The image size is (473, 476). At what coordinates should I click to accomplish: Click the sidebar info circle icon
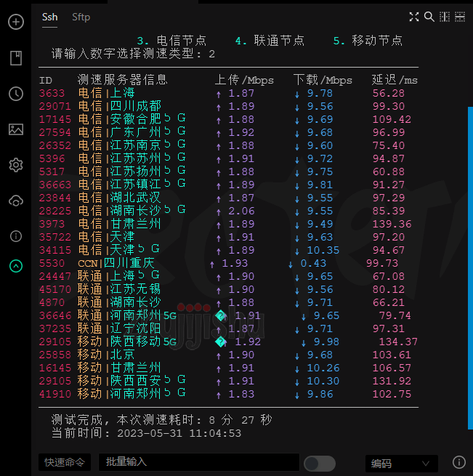tap(16, 236)
